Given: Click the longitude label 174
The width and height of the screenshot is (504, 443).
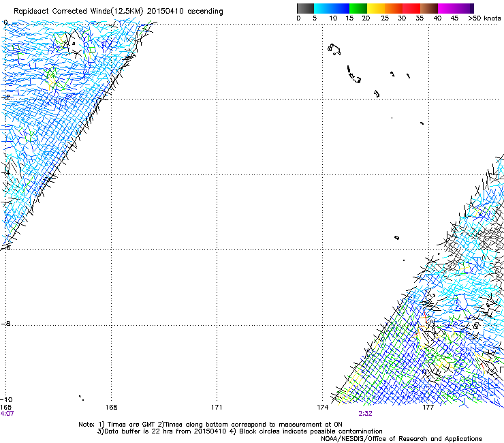Looking at the screenshot, I should click(323, 408).
